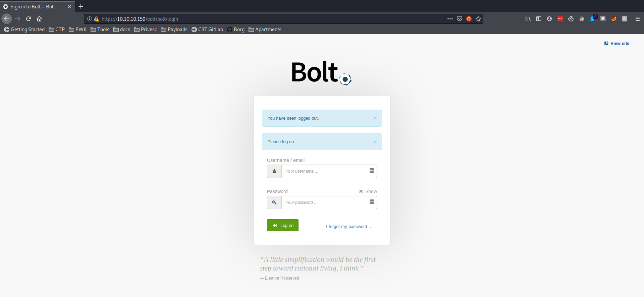Screen dimensions: 644x297
Task: Toggle the sidebar view icon
Action: click(539, 19)
